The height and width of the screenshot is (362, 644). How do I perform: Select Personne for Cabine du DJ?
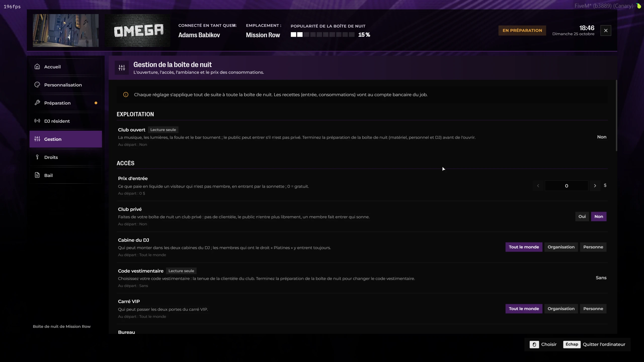593,247
